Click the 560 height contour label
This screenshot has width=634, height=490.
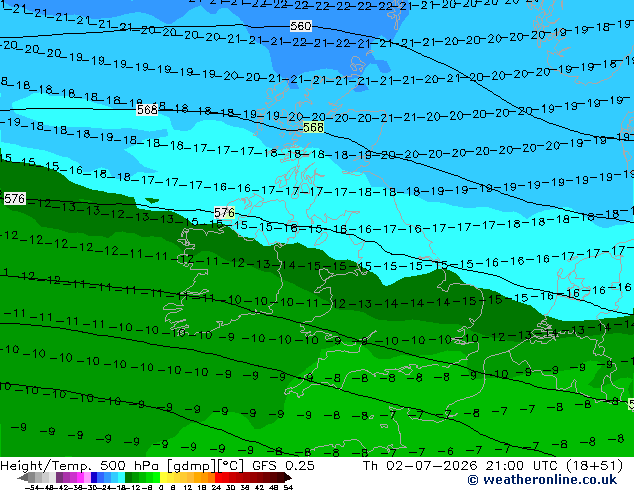tap(301, 26)
